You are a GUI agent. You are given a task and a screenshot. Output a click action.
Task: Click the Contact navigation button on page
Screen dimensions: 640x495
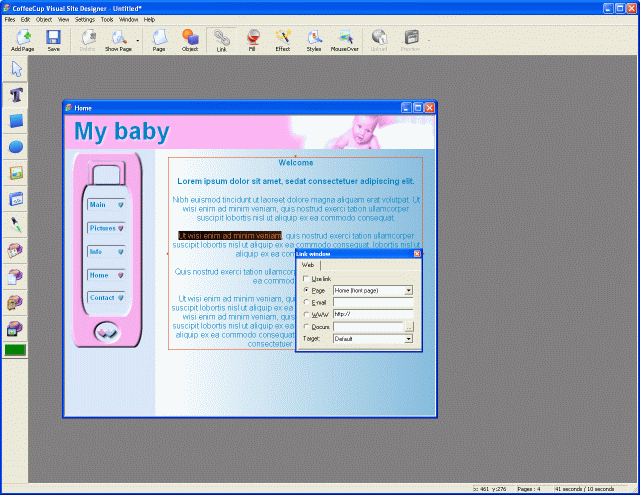tap(106, 298)
